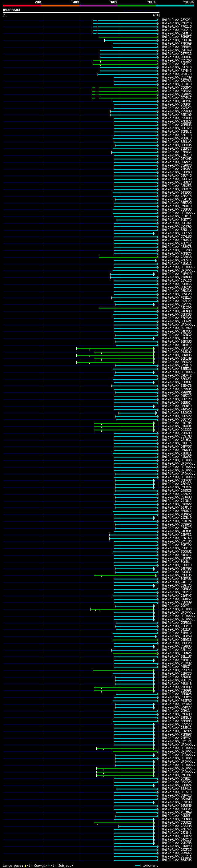197x868 pixels.
Task: Select row UniRef100_C5WUZ6
Action: [x=176, y=822]
